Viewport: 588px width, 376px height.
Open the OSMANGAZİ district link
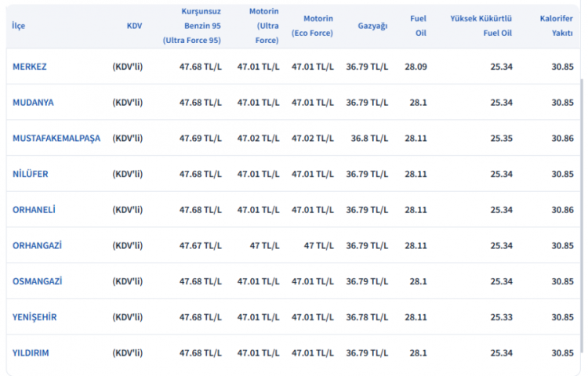[x=37, y=281]
